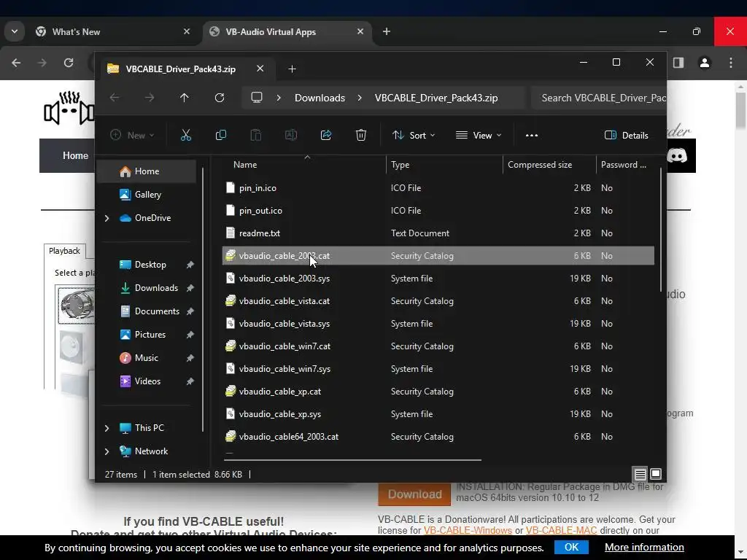Select Home in the navigation pane
747x560 pixels.
(x=147, y=171)
